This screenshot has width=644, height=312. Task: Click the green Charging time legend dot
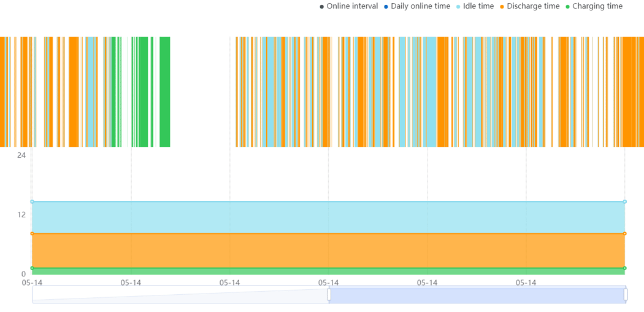pos(567,7)
